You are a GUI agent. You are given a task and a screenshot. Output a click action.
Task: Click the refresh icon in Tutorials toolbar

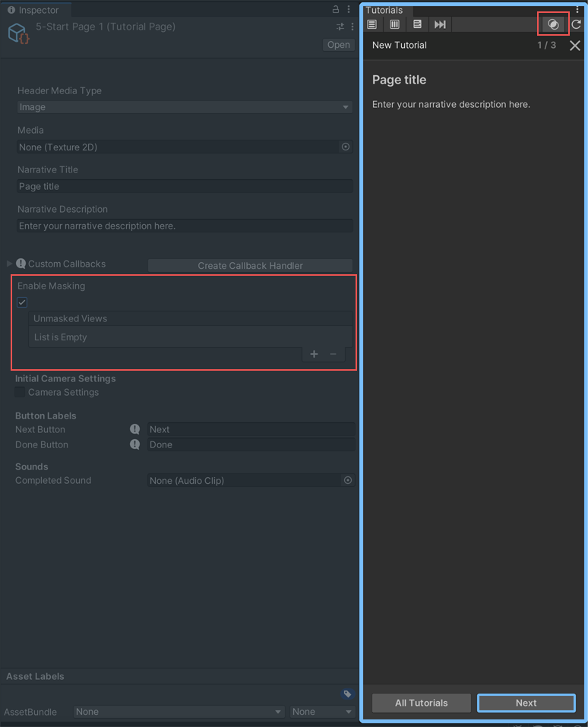(577, 24)
